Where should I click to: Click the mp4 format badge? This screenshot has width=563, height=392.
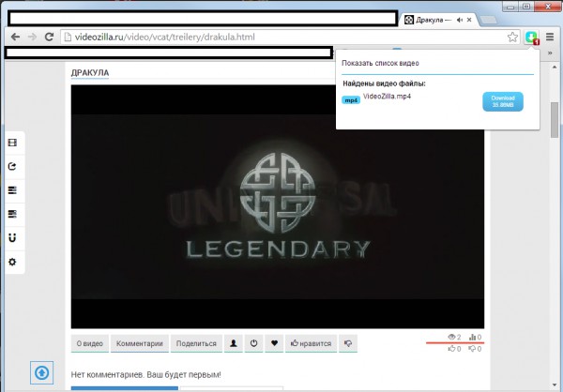(x=351, y=100)
